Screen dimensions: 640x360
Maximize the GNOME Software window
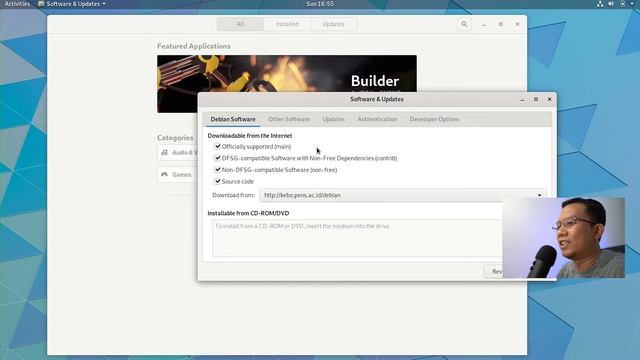pos(500,24)
